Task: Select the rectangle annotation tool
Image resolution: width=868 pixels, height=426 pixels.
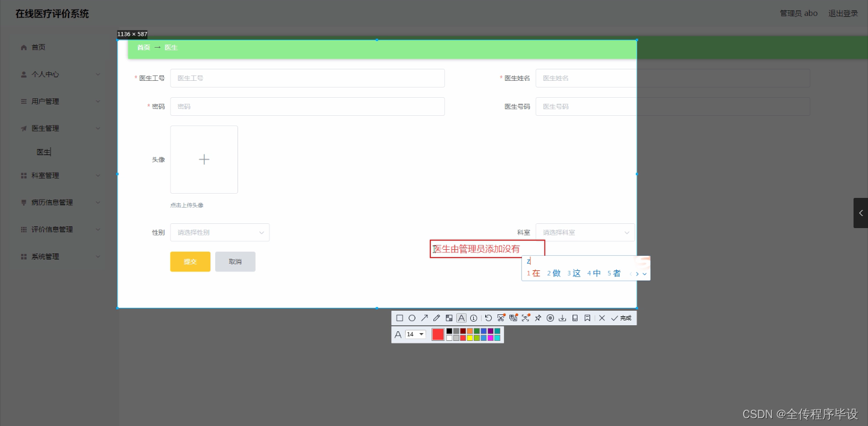Action: click(399, 318)
